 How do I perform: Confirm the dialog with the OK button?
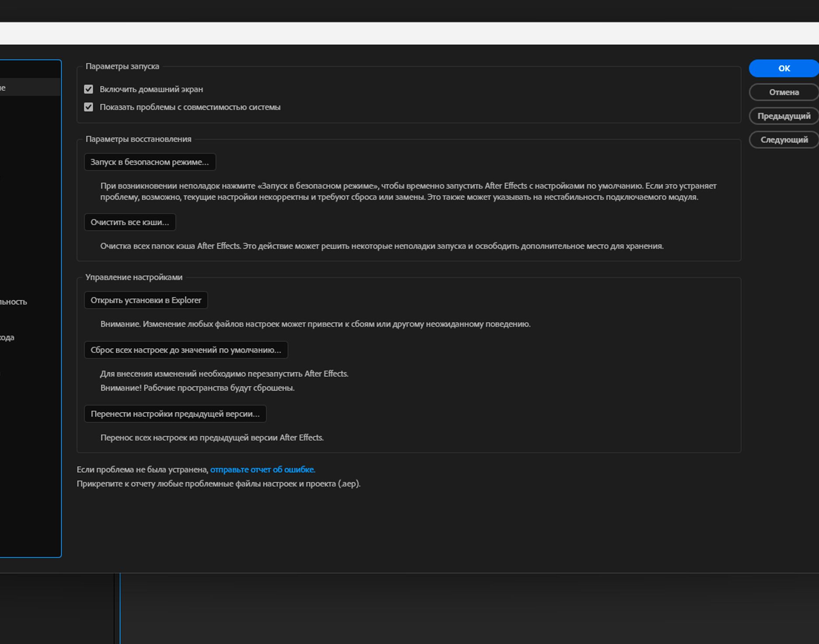pos(784,68)
